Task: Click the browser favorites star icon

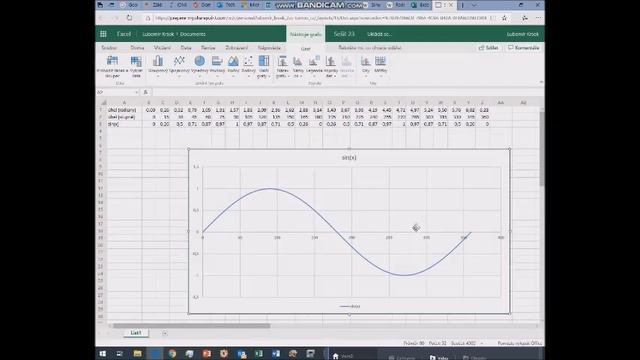Action: click(504, 18)
